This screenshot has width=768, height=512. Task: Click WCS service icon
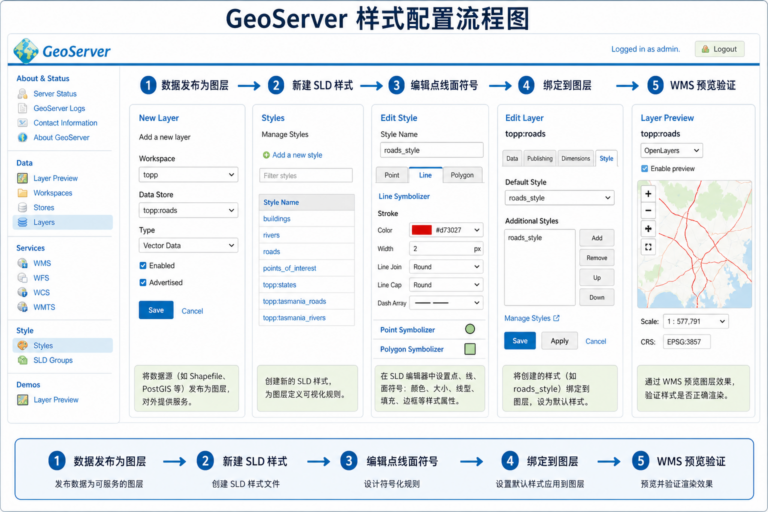tap(23, 293)
